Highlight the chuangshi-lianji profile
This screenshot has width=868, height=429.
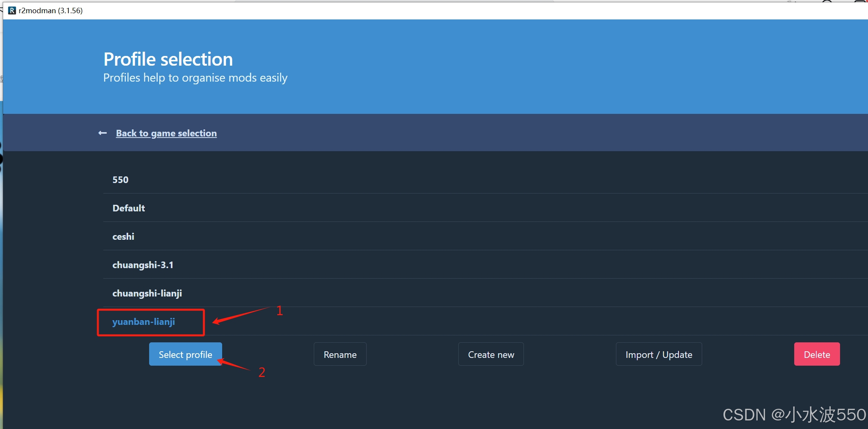(x=147, y=293)
